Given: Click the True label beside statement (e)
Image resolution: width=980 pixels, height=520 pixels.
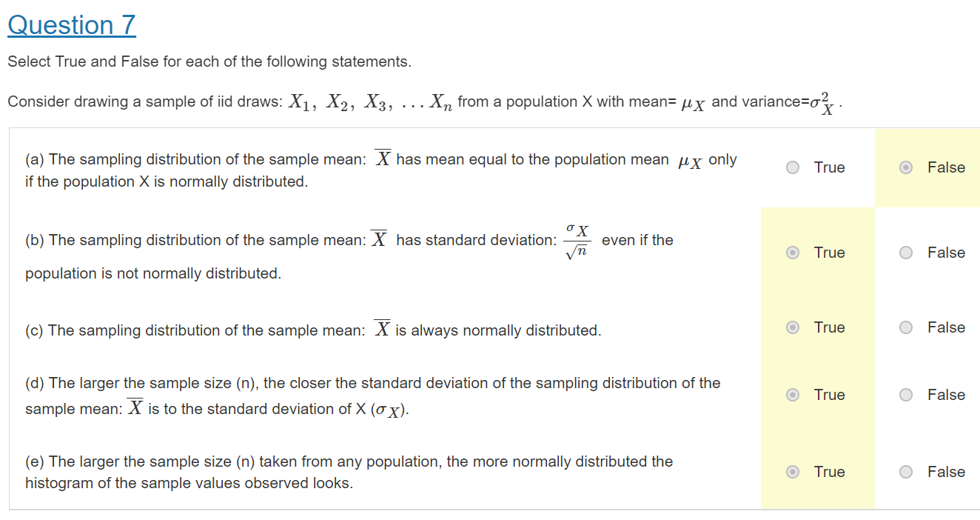Looking at the screenshot, I should [830, 472].
